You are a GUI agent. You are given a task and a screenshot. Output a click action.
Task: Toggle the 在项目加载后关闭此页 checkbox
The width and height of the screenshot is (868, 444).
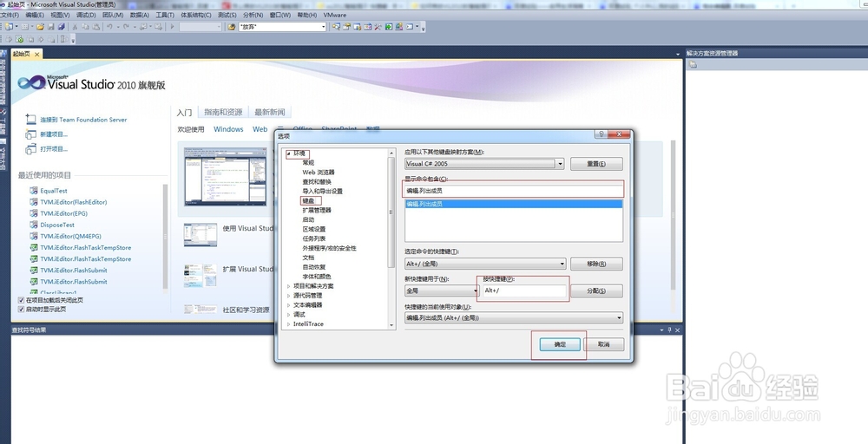tap(22, 300)
